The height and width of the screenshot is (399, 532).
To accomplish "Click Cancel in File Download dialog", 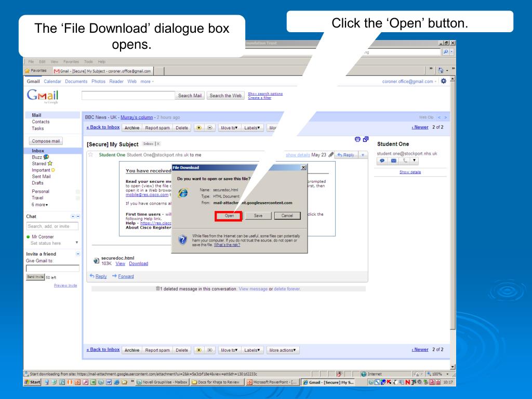I will pos(287,216).
